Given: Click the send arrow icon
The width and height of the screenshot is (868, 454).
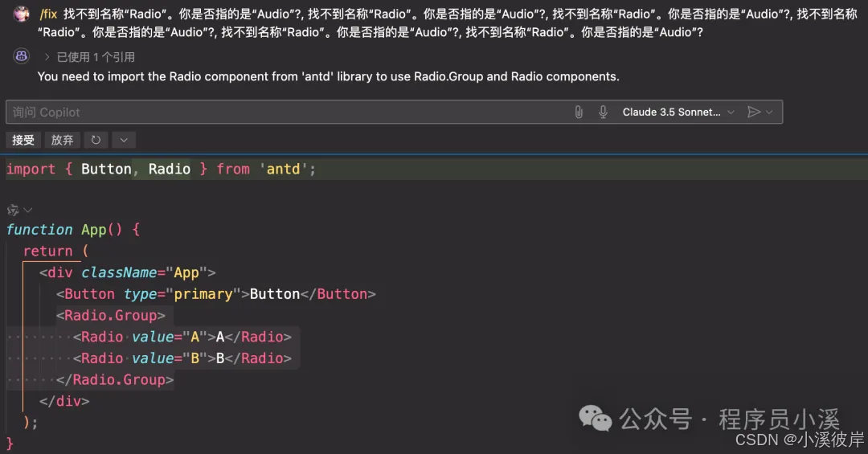Looking at the screenshot, I should (753, 112).
